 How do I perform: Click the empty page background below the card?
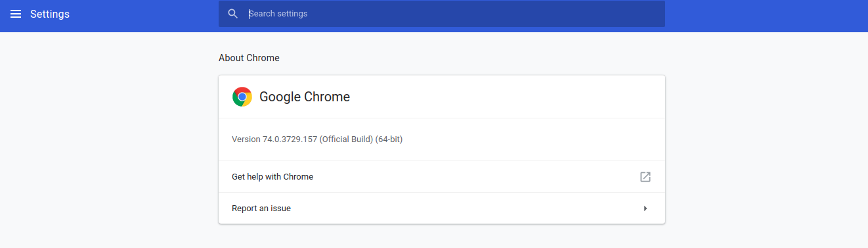click(x=442, y=237)
